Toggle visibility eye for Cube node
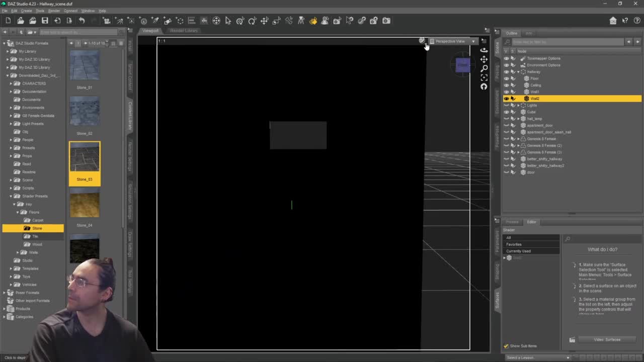 point(506,112)
